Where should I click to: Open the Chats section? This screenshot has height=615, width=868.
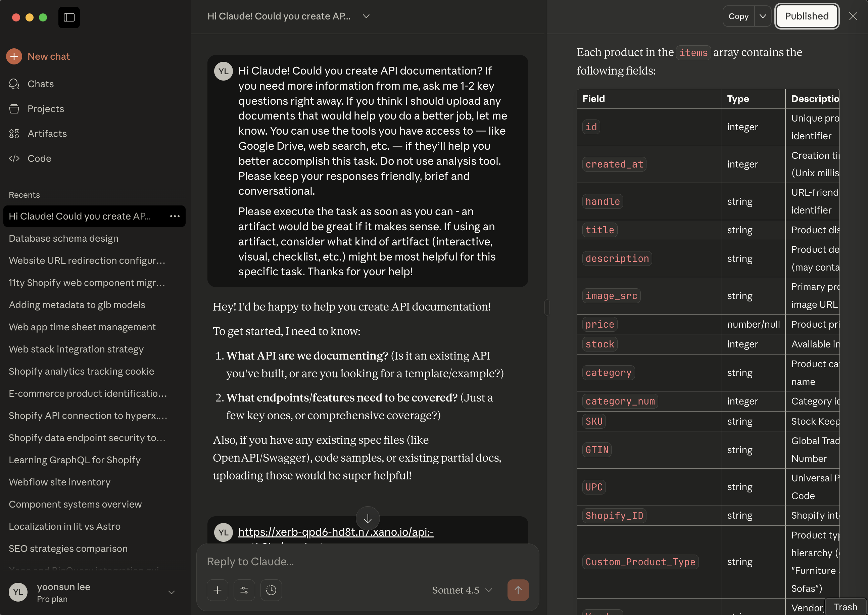41,84
